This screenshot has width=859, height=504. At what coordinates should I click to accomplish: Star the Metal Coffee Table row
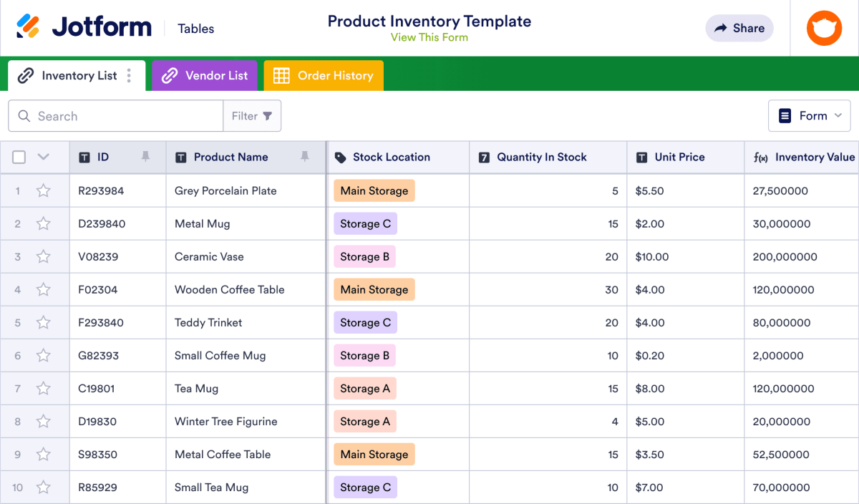44,454
